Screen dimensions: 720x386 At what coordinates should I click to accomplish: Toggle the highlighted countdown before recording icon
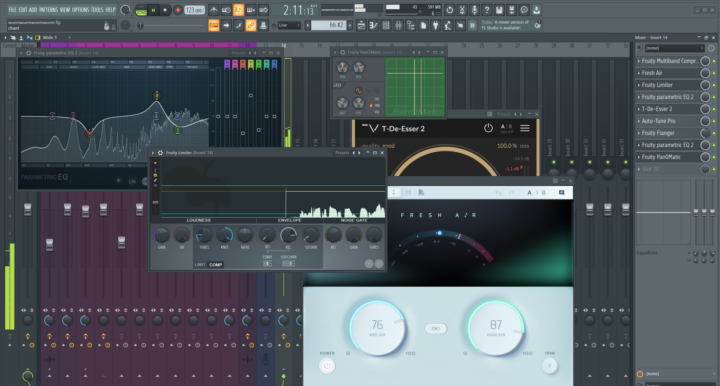[x=238, y=10]
